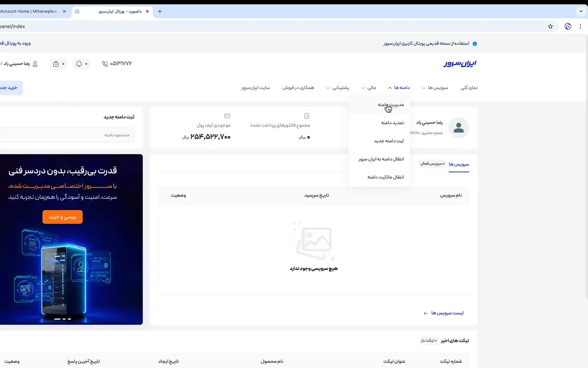Open the نمای کلی menu item

469,88
